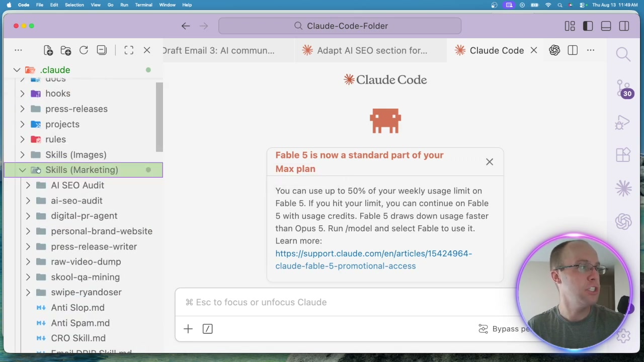Expand the digital-pr-agent folder
This screenshot has width=644, height=362.
coord(28,216)
